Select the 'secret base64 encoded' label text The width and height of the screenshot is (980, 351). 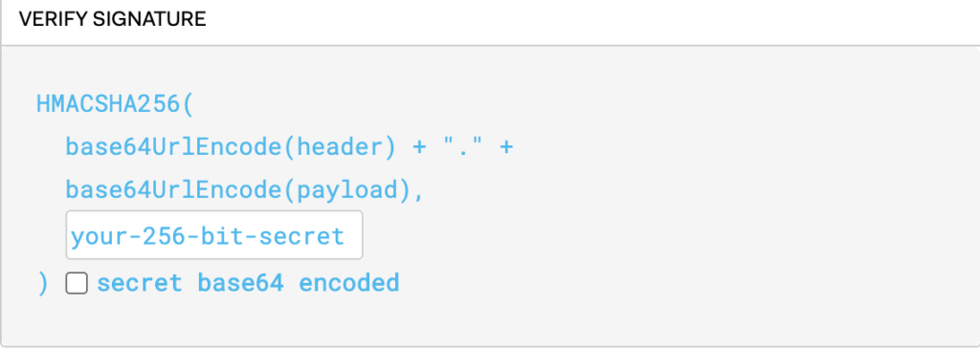(x=248, y=283)
